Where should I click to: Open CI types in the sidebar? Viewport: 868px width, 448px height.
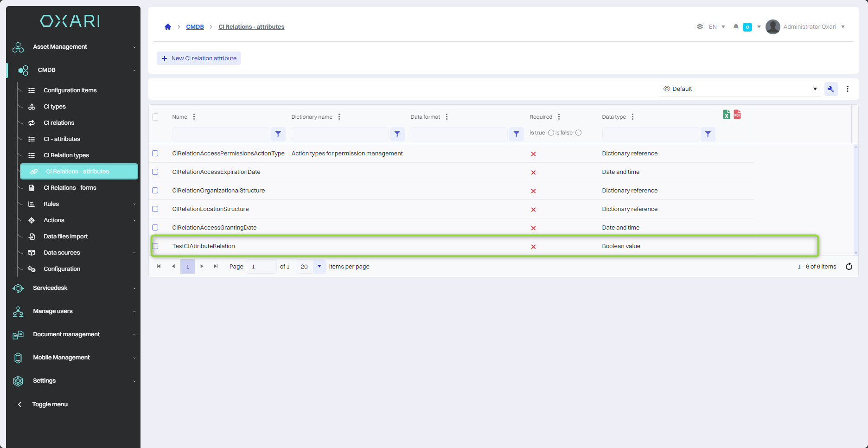pyautogui.click(x=55, y=107)
